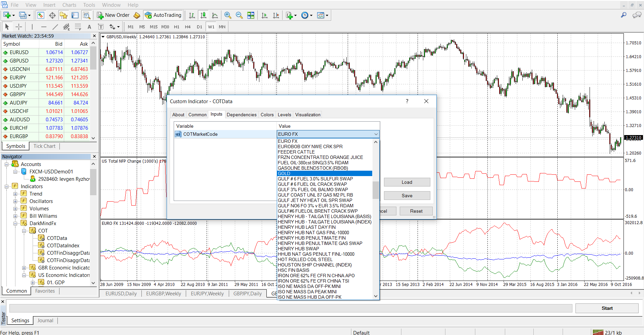The image size is (644, 335).
Task: Click the Zoom Out magnifier icon
Action: tap(239, 15)
